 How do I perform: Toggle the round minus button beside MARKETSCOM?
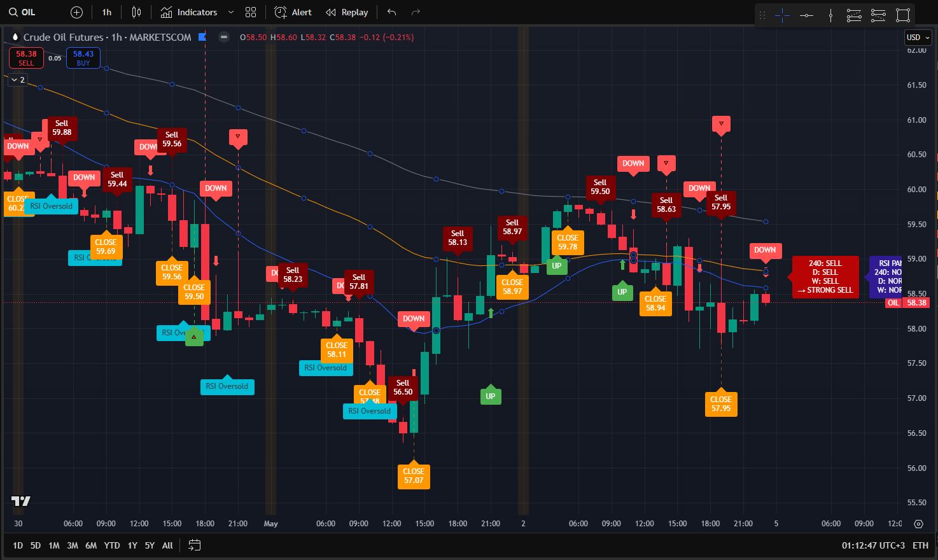224,37
